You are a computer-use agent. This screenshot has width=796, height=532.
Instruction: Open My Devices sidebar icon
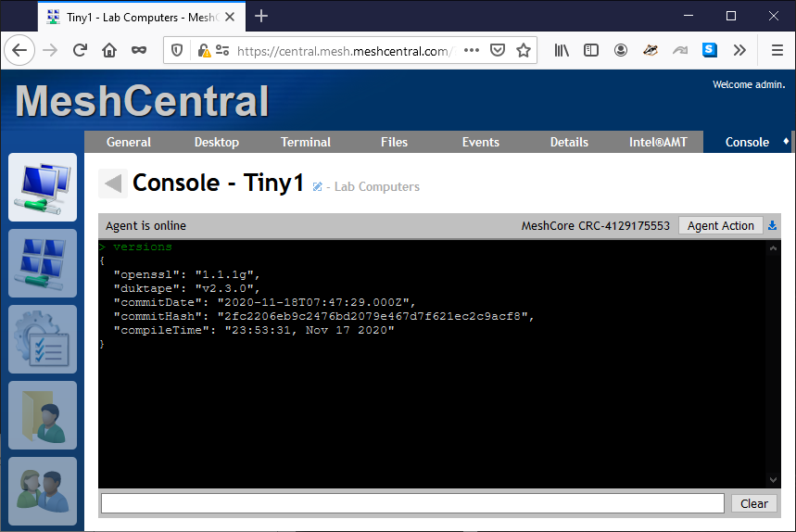(43, 187)
